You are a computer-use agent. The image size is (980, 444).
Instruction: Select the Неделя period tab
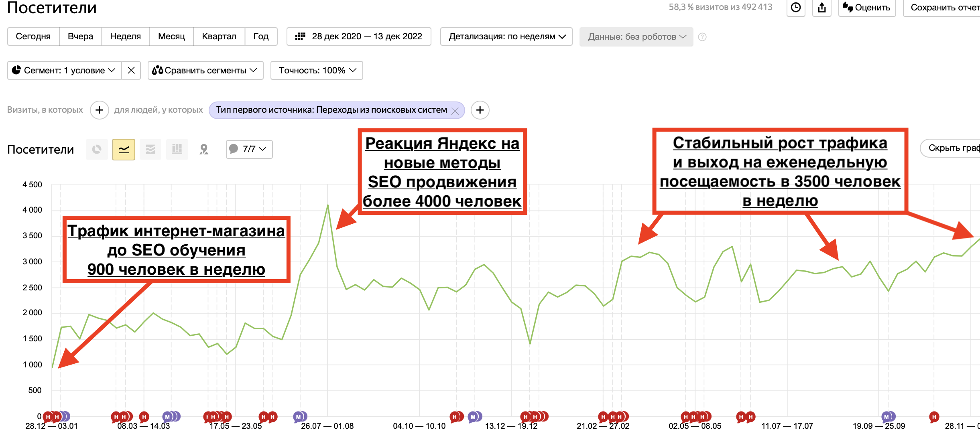pyautogui.click(x=125, y=36)
